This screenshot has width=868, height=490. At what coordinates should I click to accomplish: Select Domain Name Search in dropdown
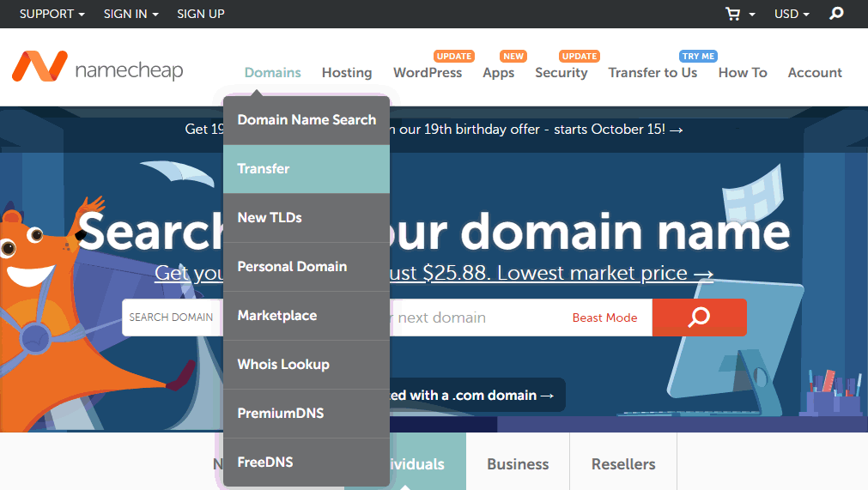[307, 120]
